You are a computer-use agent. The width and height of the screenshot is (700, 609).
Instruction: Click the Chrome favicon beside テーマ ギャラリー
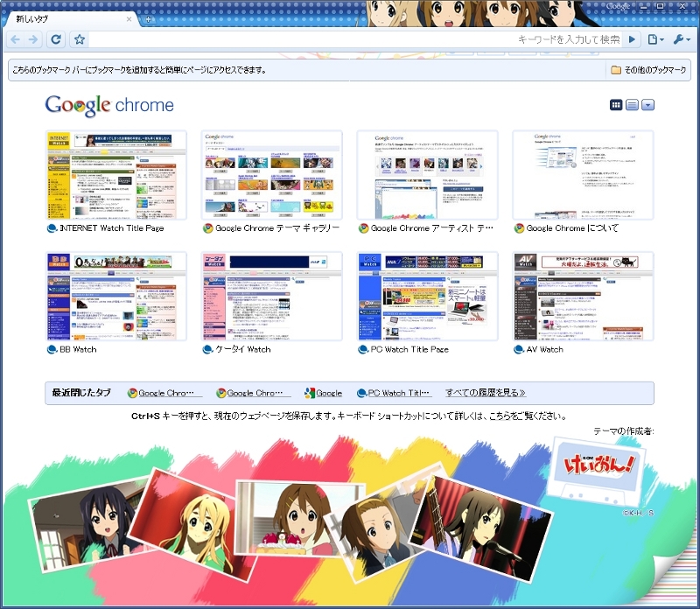pyautogui.click(x=207, y=228)
